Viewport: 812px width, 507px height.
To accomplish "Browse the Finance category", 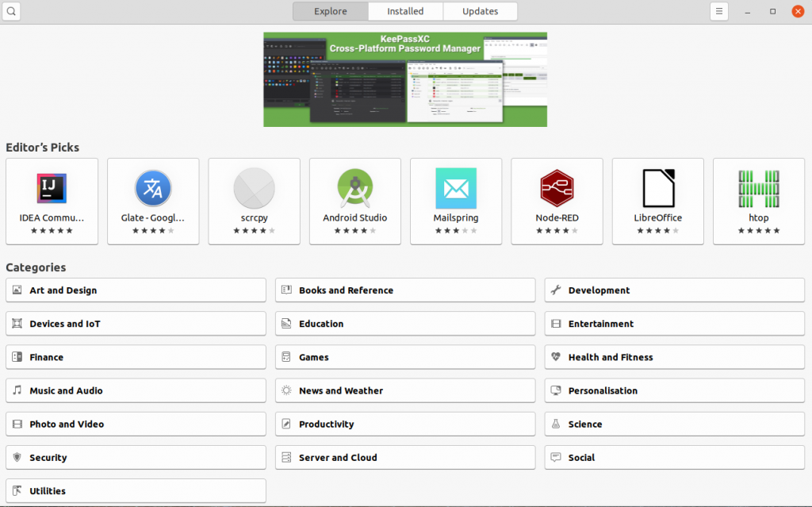I will (136, 357).
